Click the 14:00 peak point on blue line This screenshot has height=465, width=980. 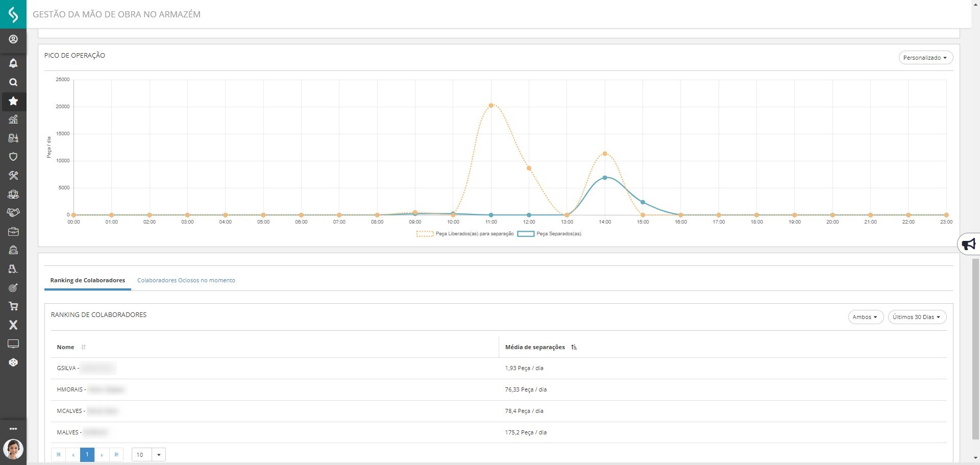click(x=605, y=178)
